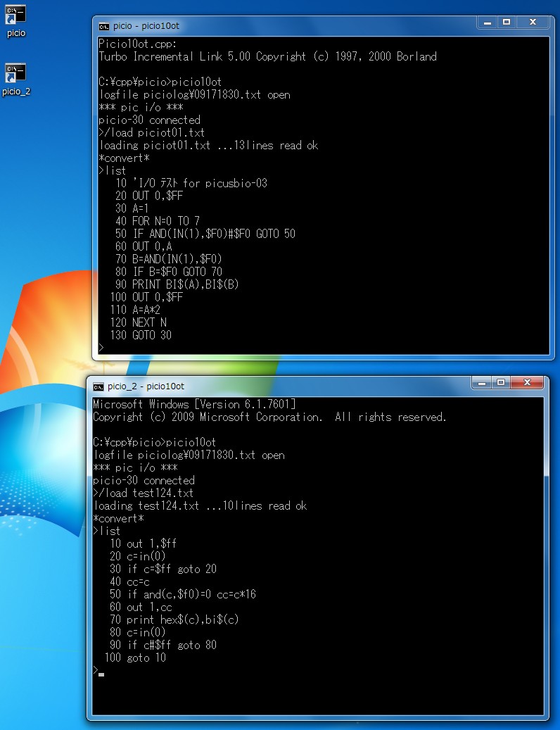Click line '60 OUT 0,A'

tap(144, 246)
